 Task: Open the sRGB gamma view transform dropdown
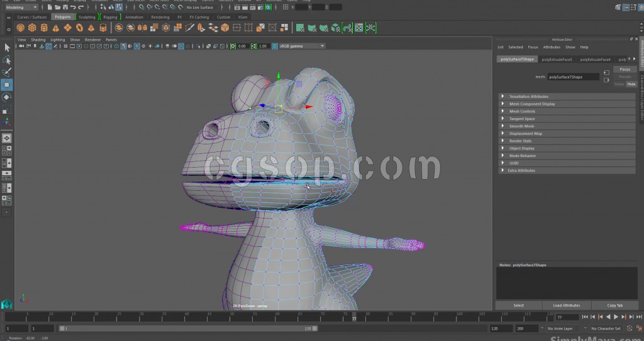(303, 46)
